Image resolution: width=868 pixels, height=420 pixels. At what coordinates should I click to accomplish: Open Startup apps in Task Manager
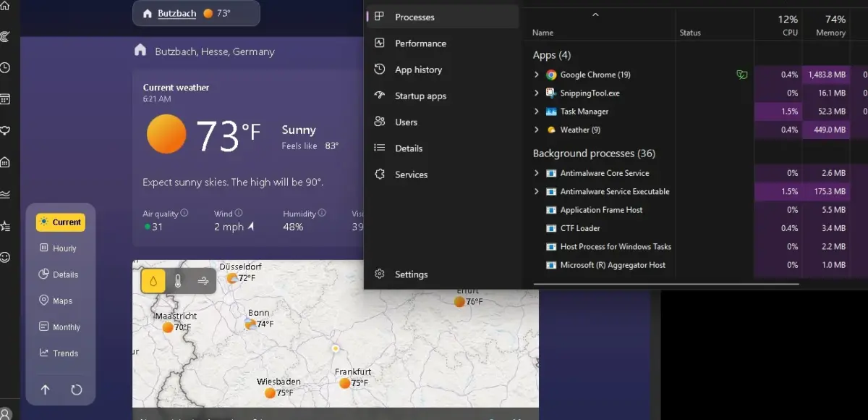pos(443,96)
